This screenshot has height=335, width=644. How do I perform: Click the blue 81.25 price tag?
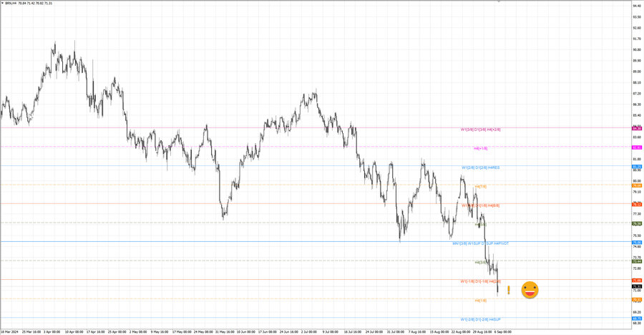[x=637, y=167]
